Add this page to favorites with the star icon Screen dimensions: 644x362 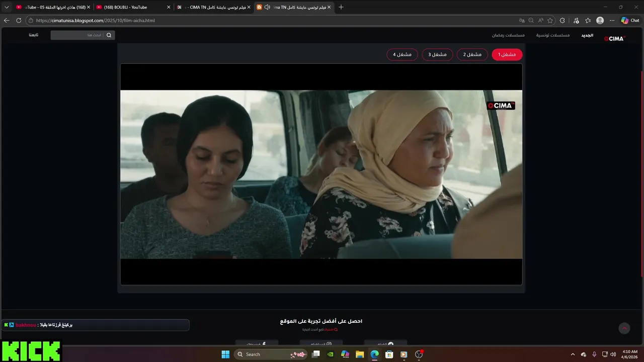click(550, 21)
